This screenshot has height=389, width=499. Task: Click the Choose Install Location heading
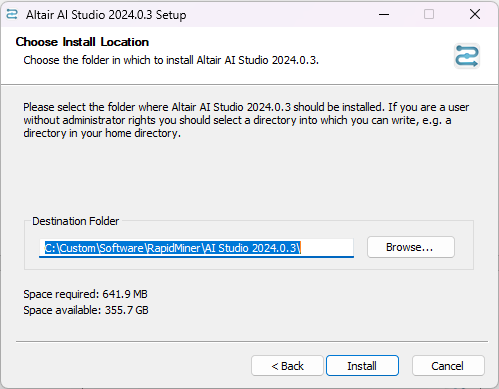click(x=82, y=42)
